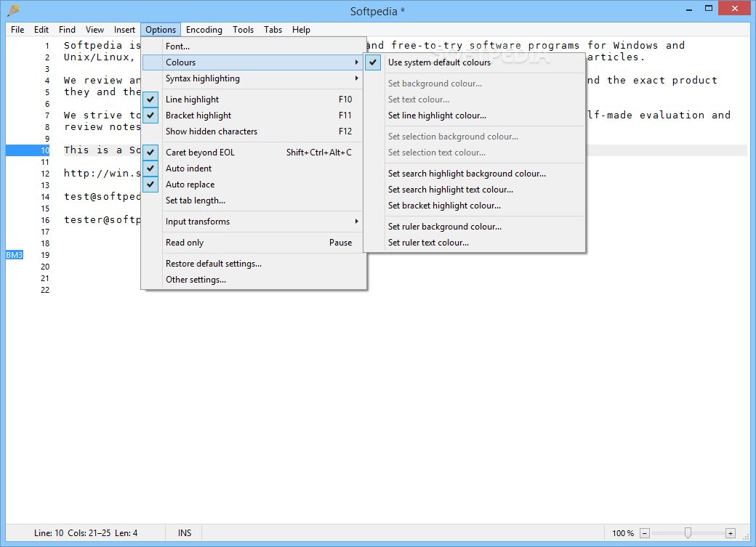Disable Auto indent option
756x547 pixels.
coord(254,169)
